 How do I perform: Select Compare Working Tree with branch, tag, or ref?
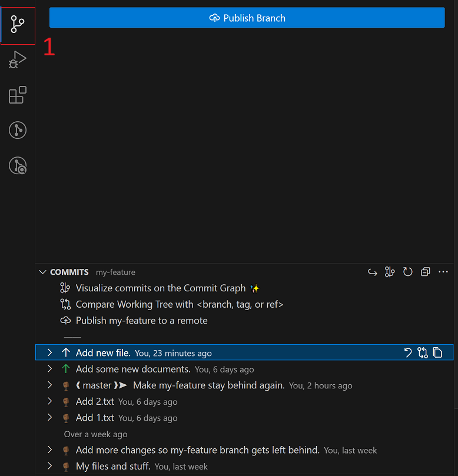[x=171, y=304]
